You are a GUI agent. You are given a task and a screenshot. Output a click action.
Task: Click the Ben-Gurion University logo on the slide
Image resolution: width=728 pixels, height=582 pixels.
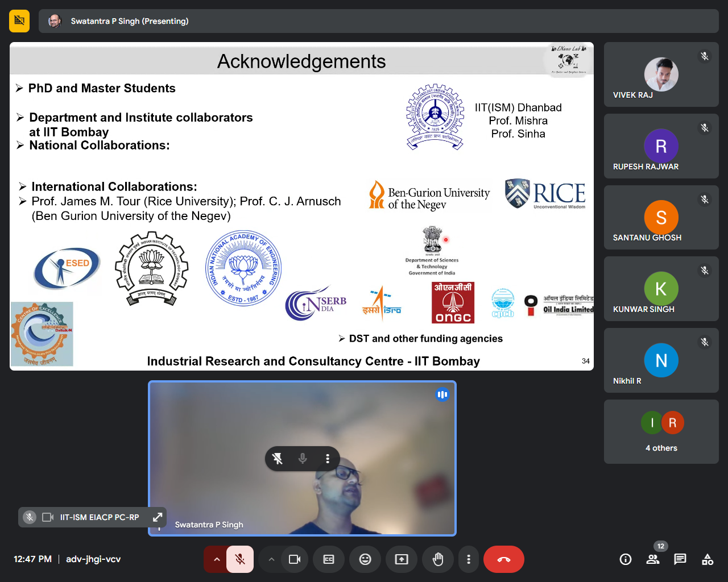pos(429,196)
